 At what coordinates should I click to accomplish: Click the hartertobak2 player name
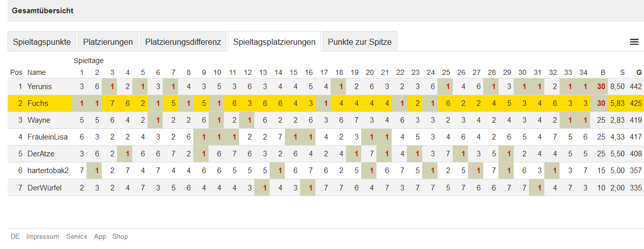pos(48,171)
